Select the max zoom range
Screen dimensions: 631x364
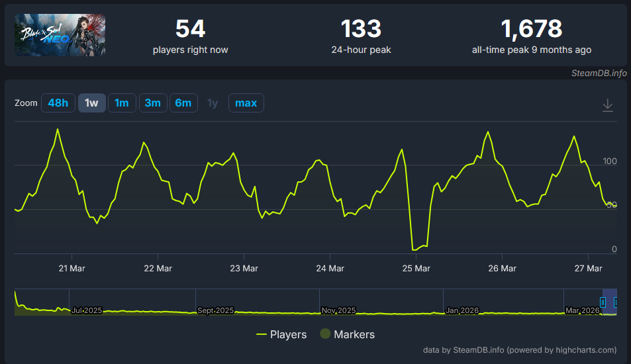246,103
